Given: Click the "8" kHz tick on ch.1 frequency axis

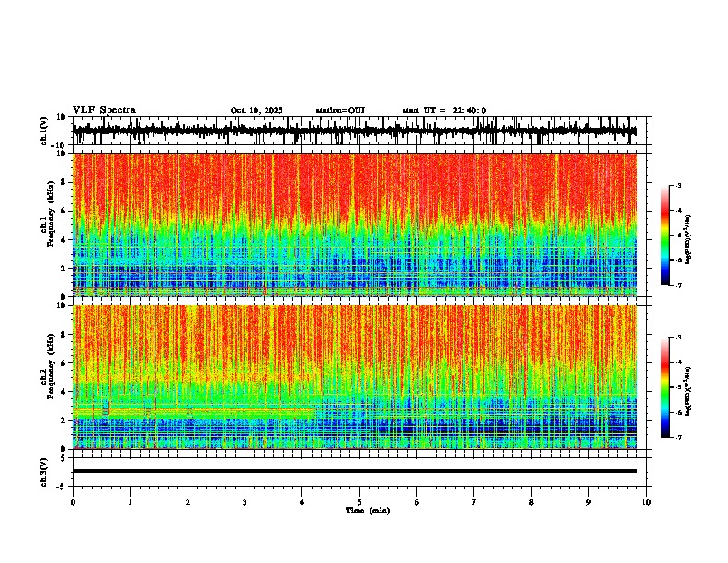Looking at the screenshot, I should (x=63, y=182).
